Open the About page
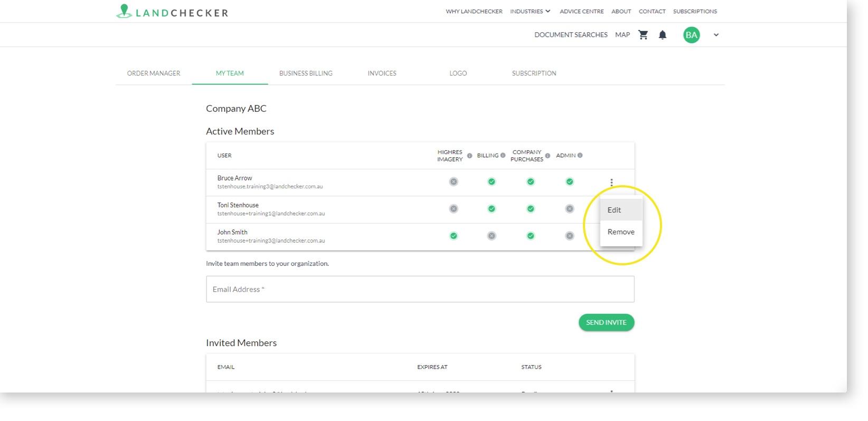Image resolution: width=868 pixels, height=421 pixels. point(621,11)
